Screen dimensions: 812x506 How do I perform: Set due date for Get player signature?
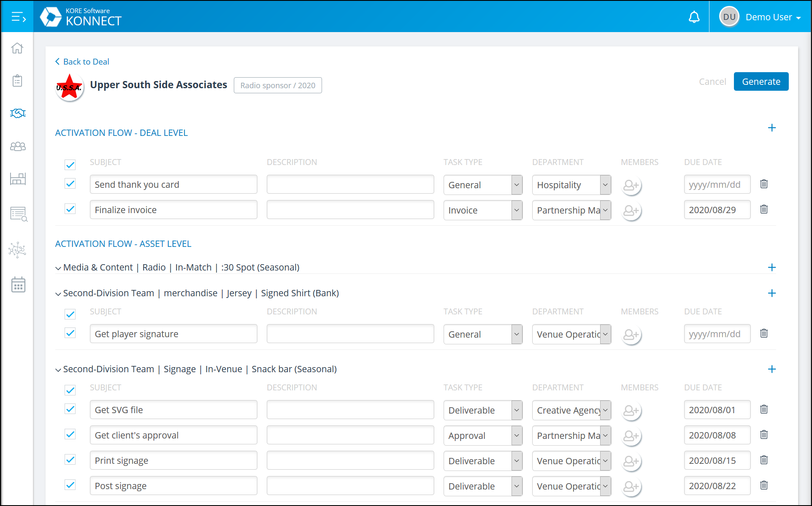[717, 334]
